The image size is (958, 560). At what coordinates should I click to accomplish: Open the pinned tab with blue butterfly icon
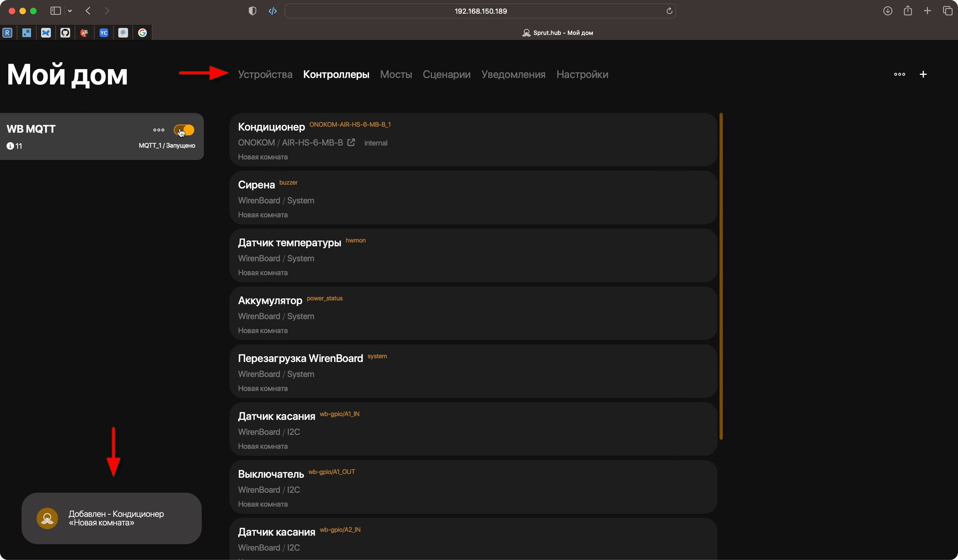pyautogui.click(x=46, y=33)
